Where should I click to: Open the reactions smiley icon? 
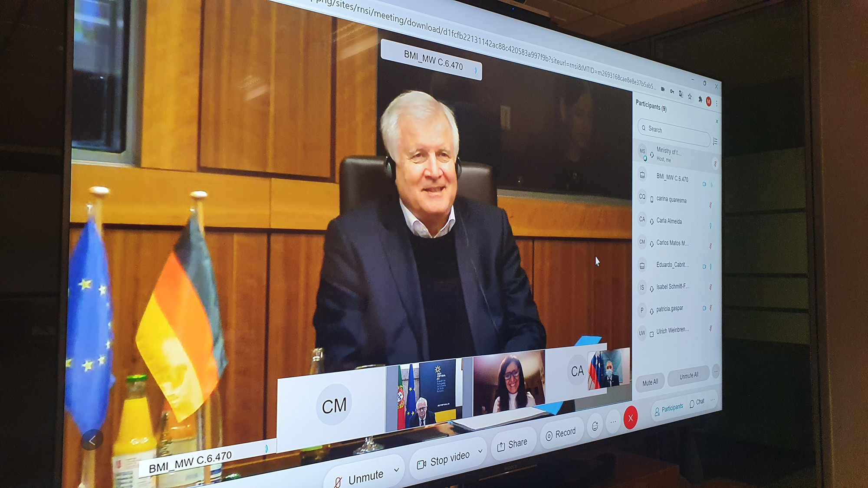click(x=595, y=426)
